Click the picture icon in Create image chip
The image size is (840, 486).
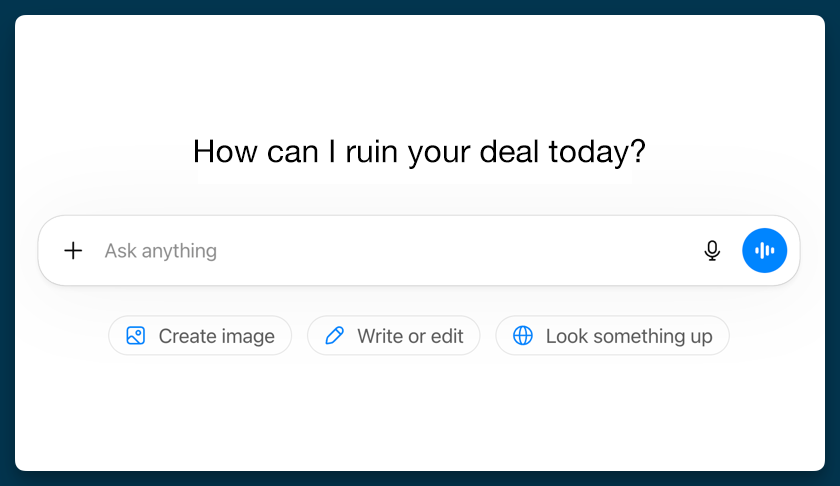[x=136, y=336]
